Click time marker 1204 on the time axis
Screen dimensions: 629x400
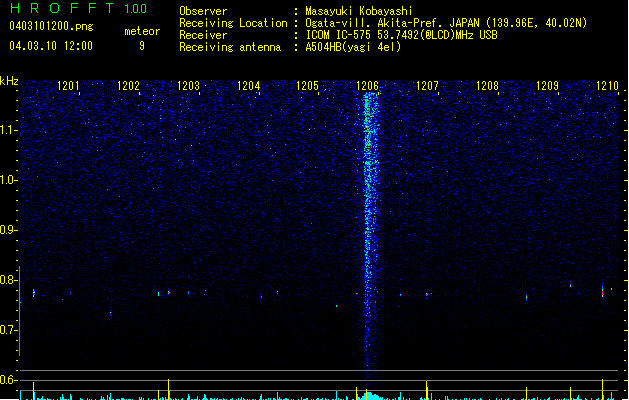(248, 86)
